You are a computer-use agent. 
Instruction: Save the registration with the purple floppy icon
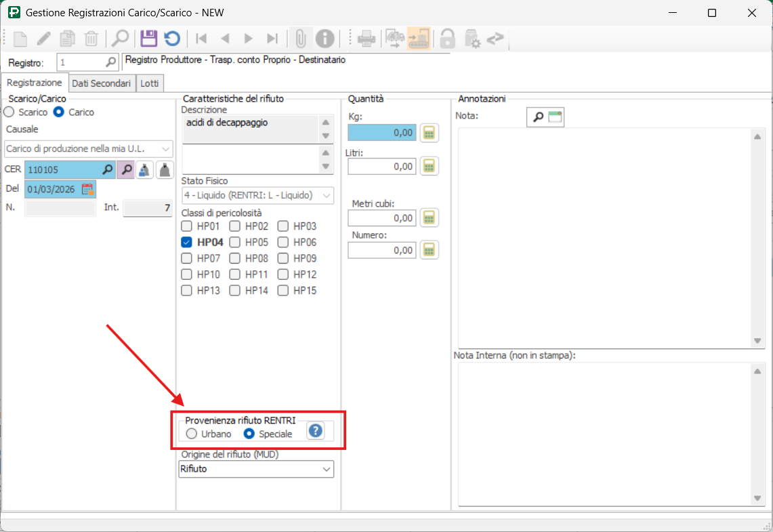[148, 39]
